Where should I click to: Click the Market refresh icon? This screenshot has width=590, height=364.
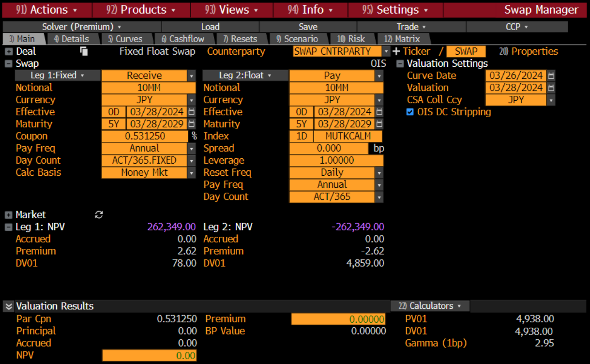99,215
